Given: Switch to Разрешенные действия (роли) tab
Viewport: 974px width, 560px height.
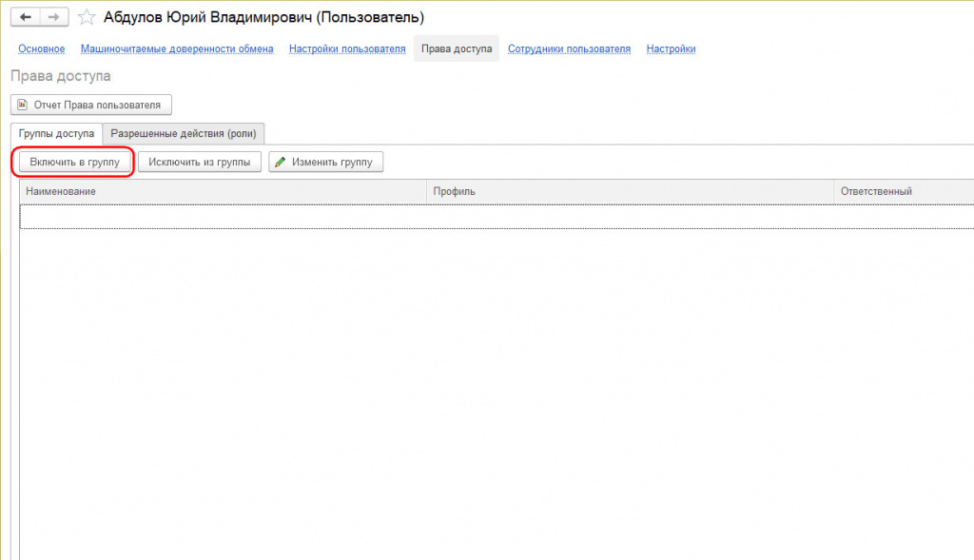Looking at the screenshot, I should tap(184, 133).
